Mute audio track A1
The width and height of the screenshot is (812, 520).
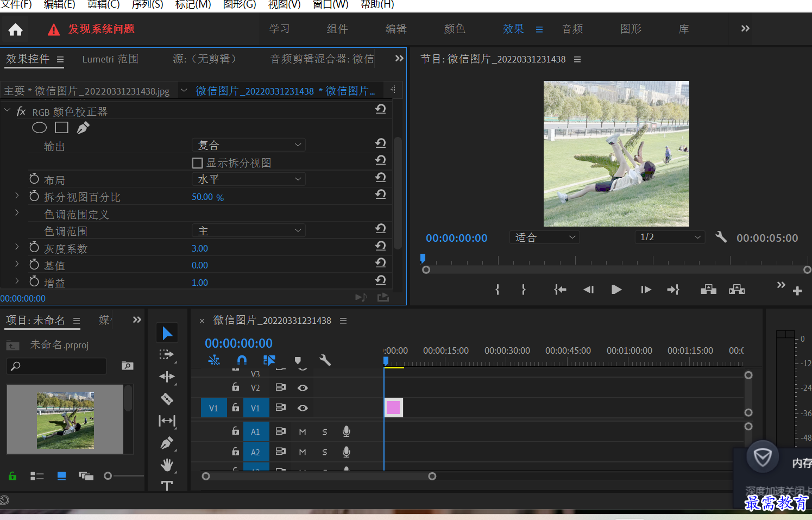pos(303,432)
